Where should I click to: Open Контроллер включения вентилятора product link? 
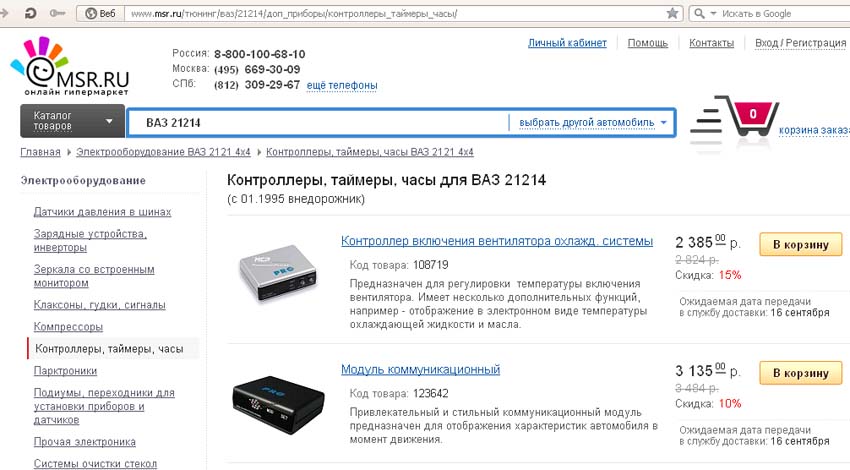point(497,241)
